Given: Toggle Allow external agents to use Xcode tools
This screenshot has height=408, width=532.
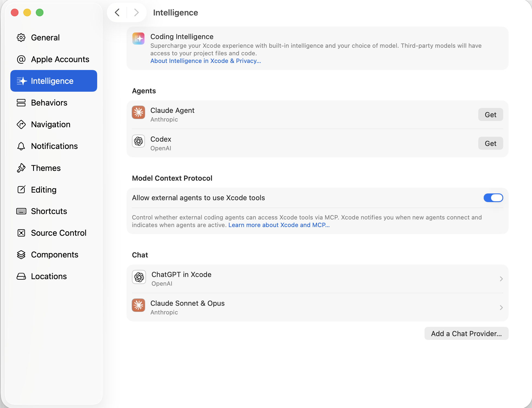Looking at the screenshot, I should [493, 198].
